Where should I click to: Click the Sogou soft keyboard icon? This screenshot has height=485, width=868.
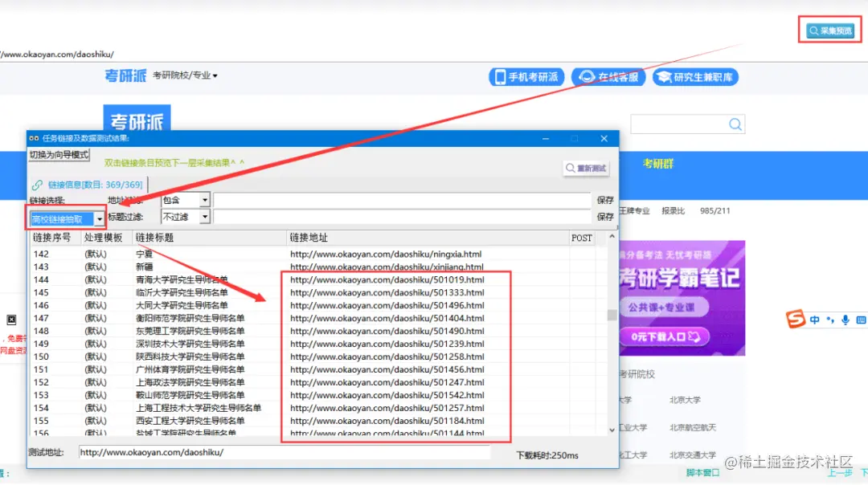click(x=862, y=320)
